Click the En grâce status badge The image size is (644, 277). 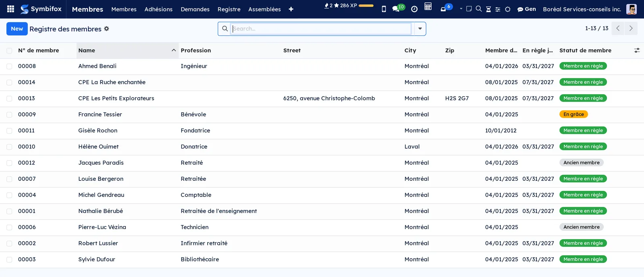click(x=574, y=114)
